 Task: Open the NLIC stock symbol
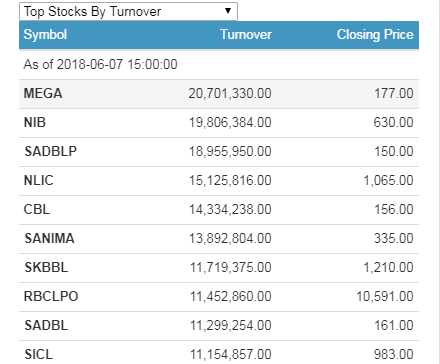point(38,180)
